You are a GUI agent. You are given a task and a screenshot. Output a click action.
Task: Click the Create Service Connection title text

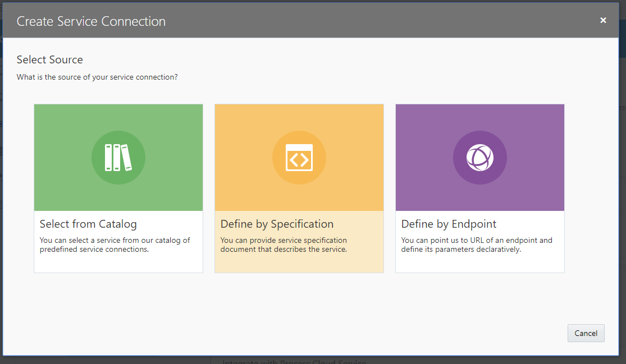pos(91,21)
